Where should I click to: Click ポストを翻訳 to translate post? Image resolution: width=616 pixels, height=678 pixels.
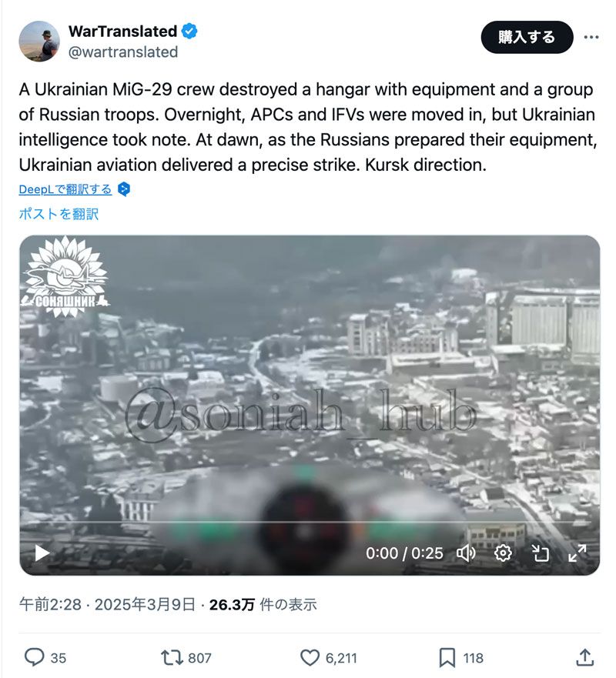point(59,214)
